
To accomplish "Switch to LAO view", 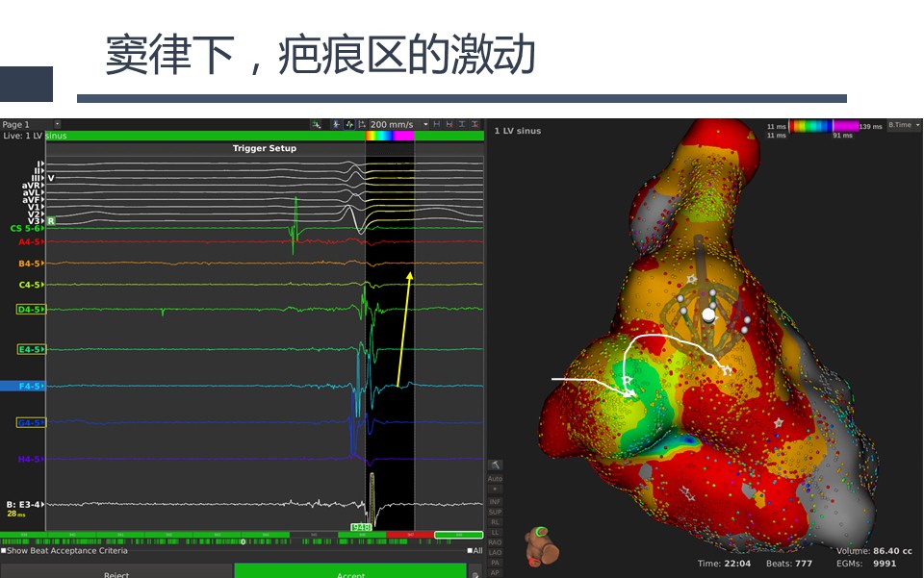I will click(495, 552).
